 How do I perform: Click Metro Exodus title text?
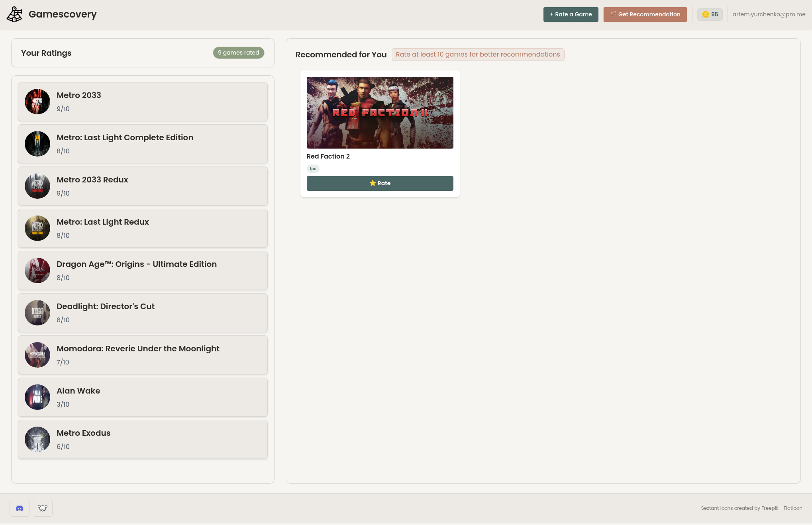[83, 433]
